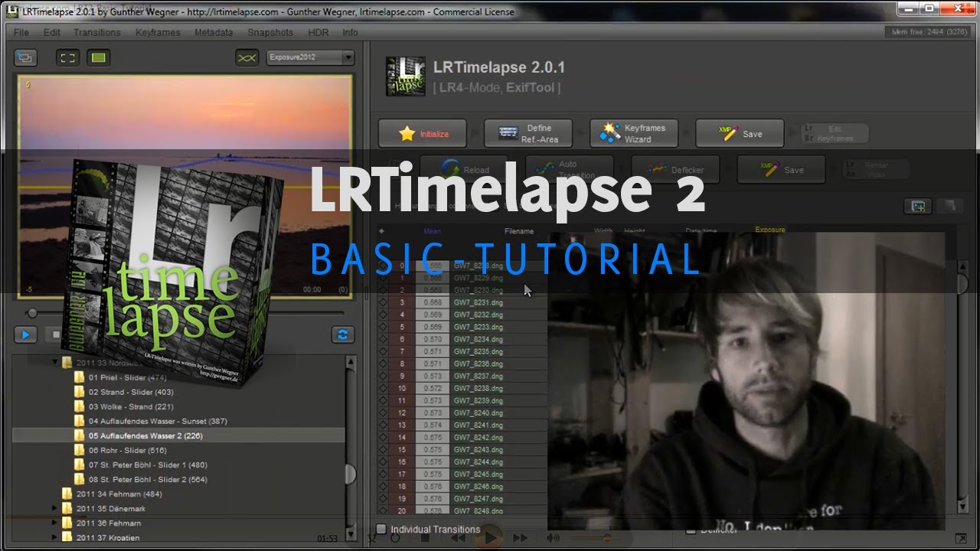Open the Snapshots menu
The width and height of the screenshot is (980, 551).
pos(270,33)
